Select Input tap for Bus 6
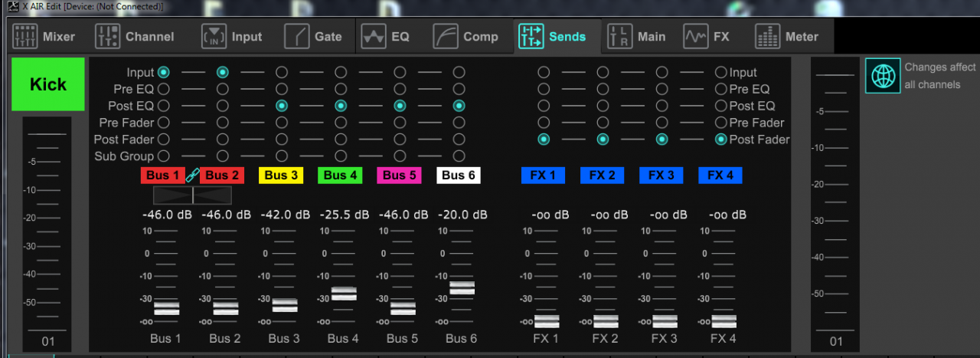 (459, 72)
